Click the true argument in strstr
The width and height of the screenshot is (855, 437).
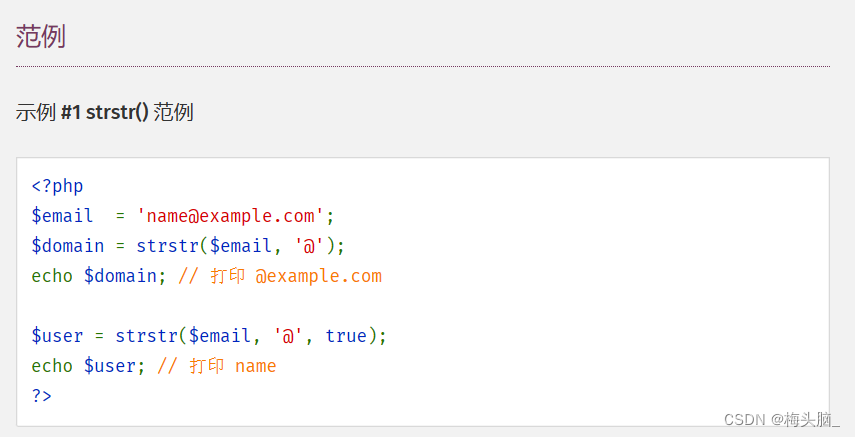pos(346,336)
